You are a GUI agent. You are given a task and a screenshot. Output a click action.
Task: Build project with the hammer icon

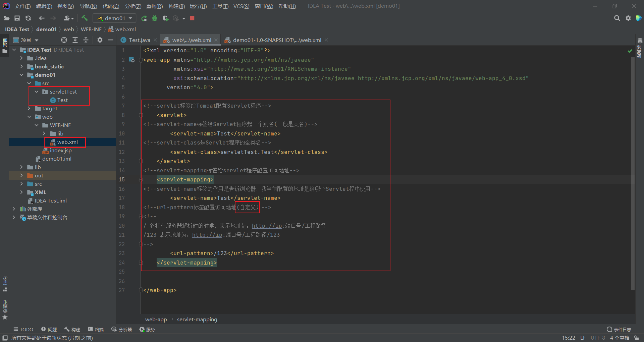pos(85,18)
